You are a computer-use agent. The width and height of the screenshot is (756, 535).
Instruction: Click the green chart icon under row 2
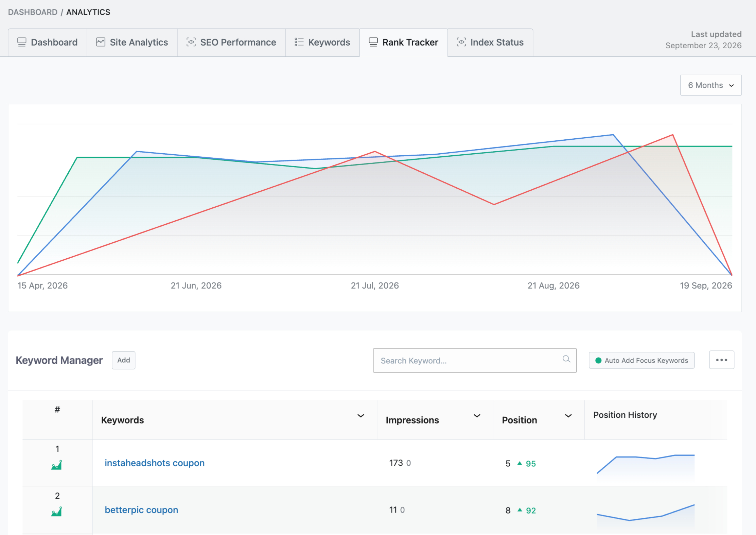(57, 511)
